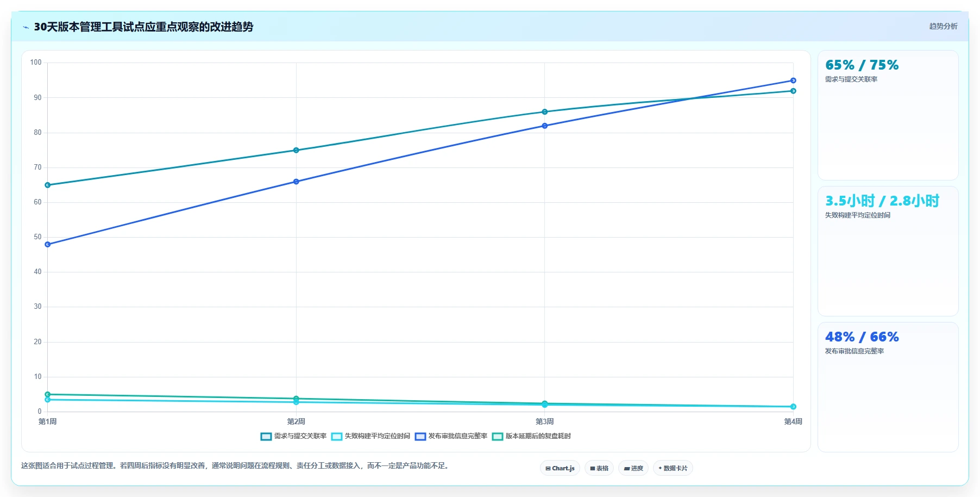Image resolution: width=980 pixels, height=497 pixels.
Task: Click the 65% / 75% card value
Action: 862,65
